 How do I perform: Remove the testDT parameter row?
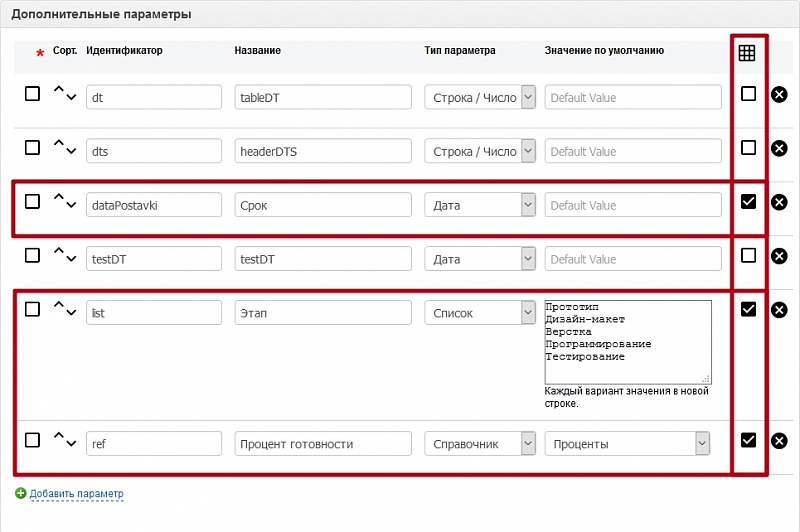pos(779,256)
